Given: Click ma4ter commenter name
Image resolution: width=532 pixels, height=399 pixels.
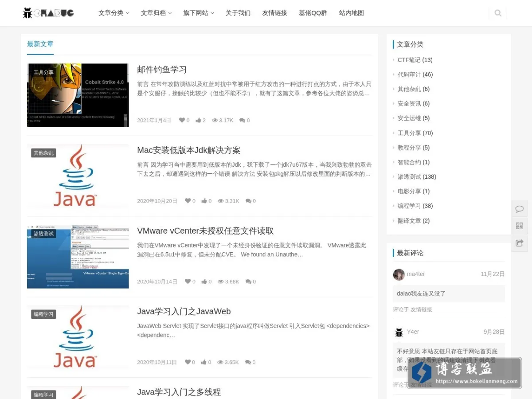Looking at the screenshot, I should 416,274.
